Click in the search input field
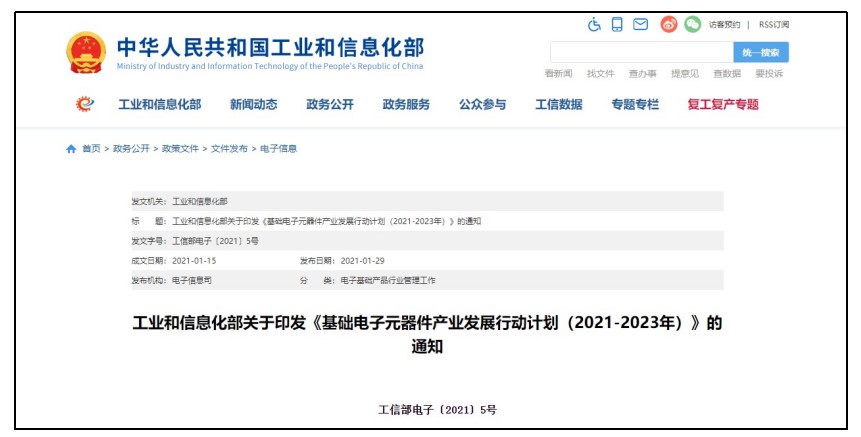This screenshot has height=437, width=861. pos(641,52)
